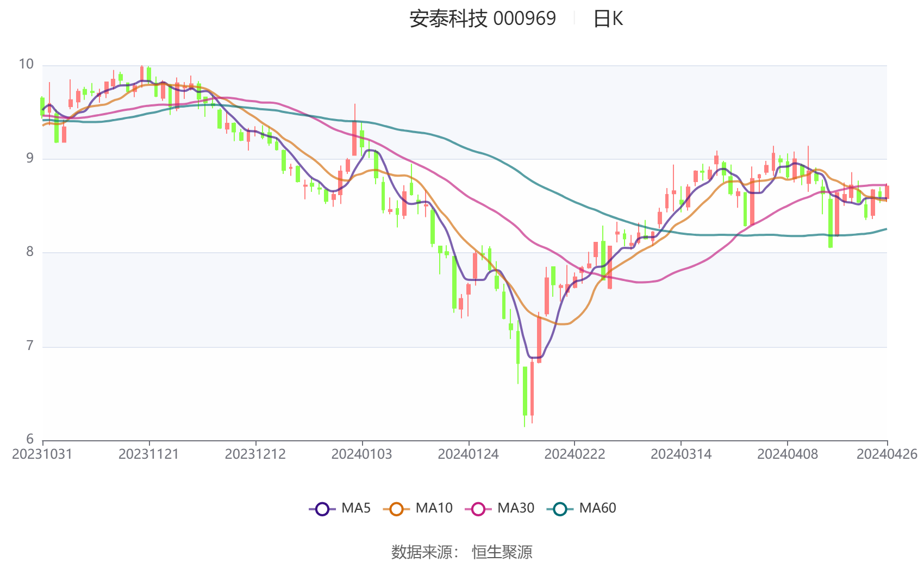
Task: Click the x-axis date 20240408
Action: (x=788, y=454)
